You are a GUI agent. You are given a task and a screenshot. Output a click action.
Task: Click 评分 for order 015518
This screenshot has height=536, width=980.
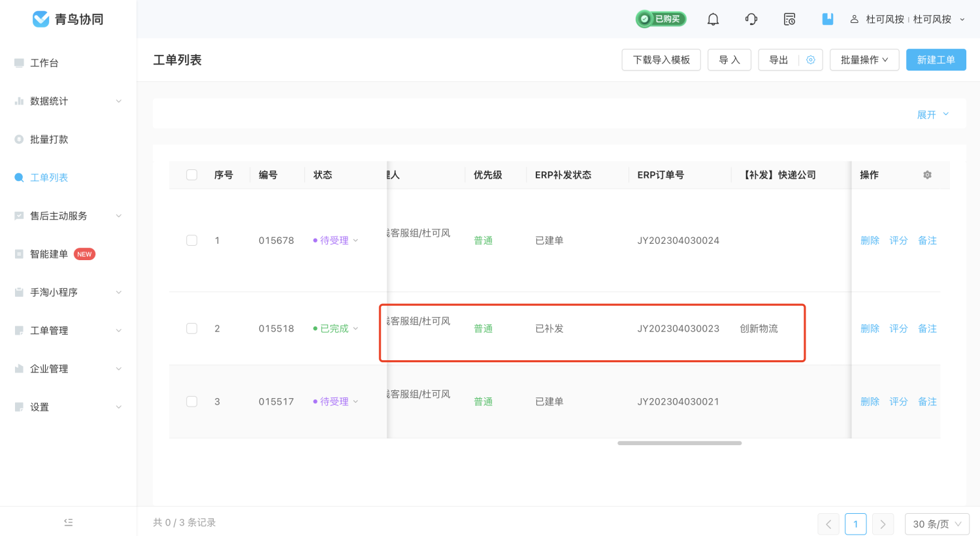898,328
